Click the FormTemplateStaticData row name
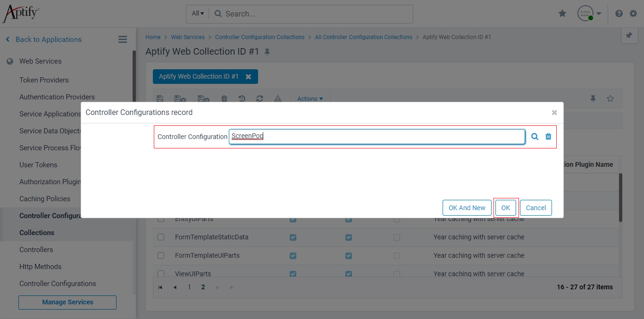The width and height of the screenshot is (644, 319). 211,237
